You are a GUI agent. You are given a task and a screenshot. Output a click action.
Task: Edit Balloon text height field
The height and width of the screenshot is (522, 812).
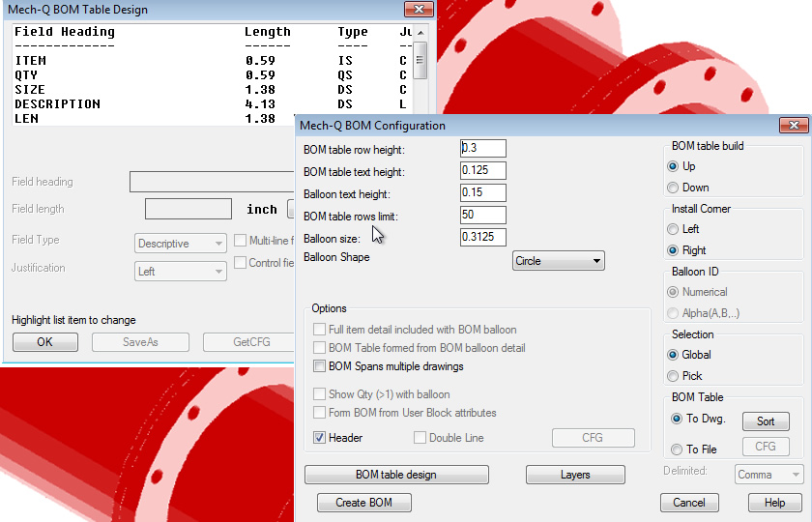coord(483,192)
